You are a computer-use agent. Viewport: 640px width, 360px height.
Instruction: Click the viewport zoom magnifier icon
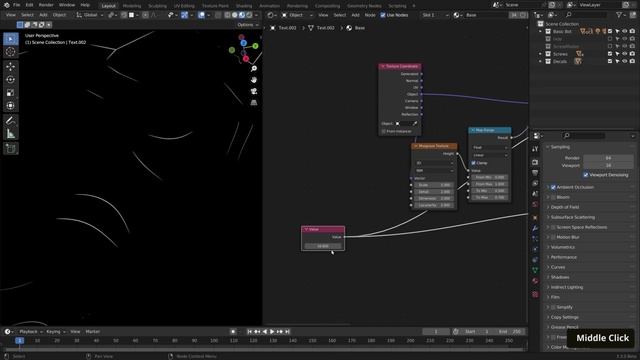click(254, 69)
